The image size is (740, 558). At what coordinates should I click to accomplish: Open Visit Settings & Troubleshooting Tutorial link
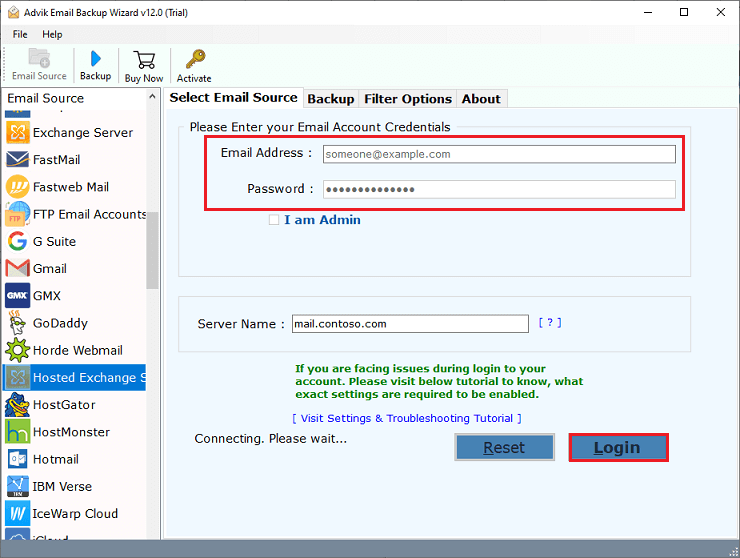[x=407, y=418]
